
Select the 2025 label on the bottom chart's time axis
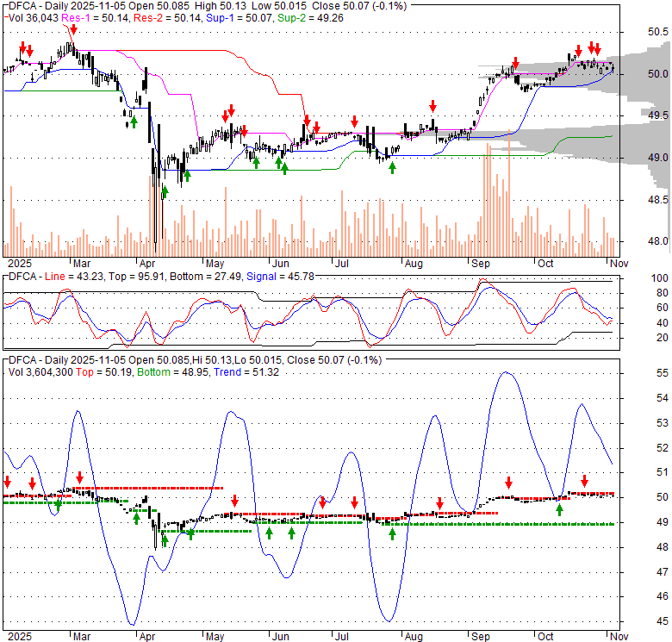click(x=19, y=637)
